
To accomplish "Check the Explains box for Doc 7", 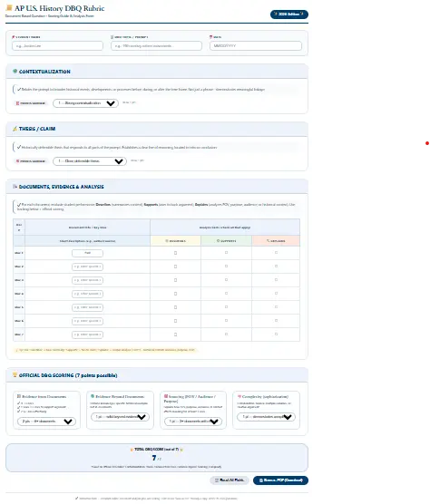I will (x=277, y=334).
